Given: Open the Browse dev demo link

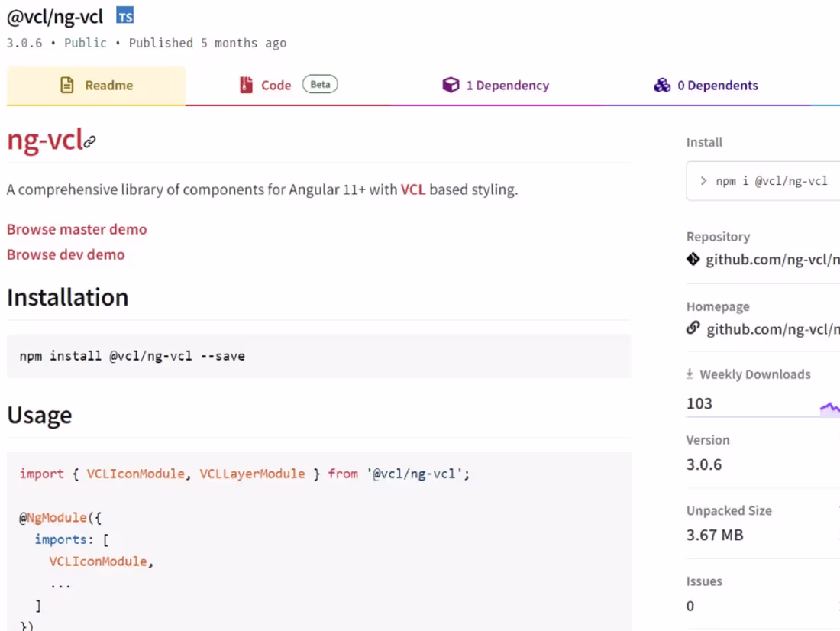Looking at the screenshot, I should pos(66,254).
